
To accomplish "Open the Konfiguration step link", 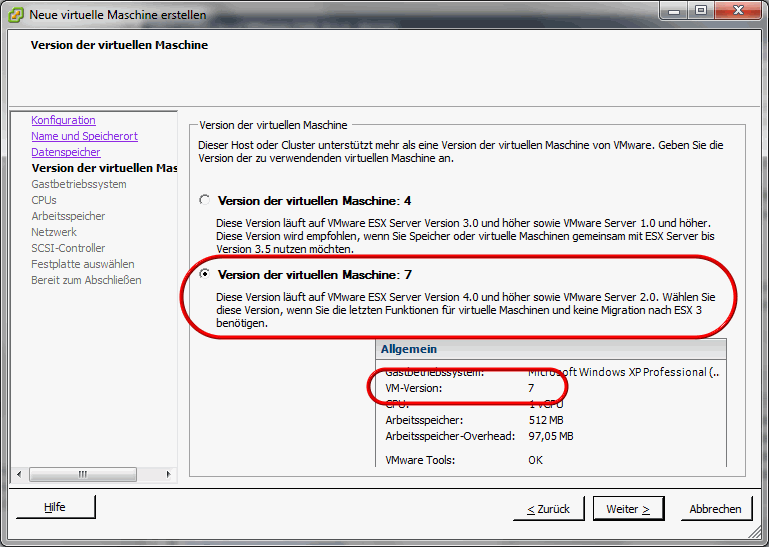I will [63, 120].
